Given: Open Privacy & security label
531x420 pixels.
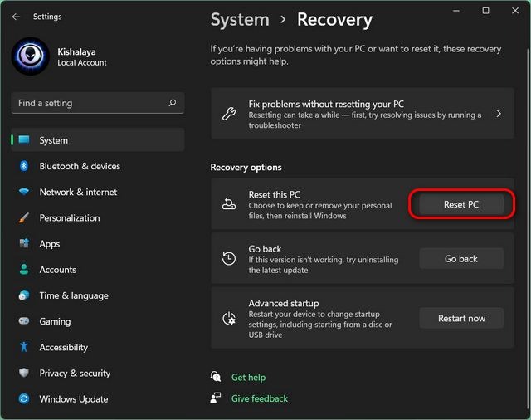Looking at the screenshot, I should [75, 373].
